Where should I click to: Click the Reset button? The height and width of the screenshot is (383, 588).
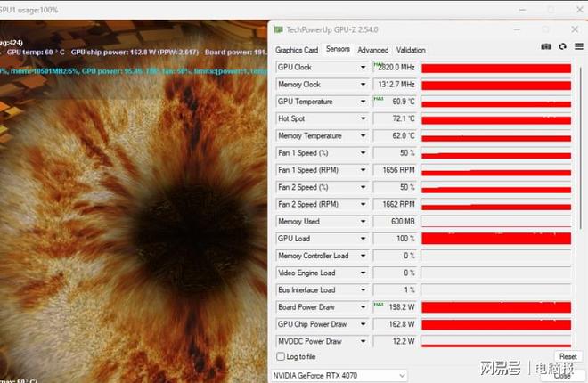568,356
